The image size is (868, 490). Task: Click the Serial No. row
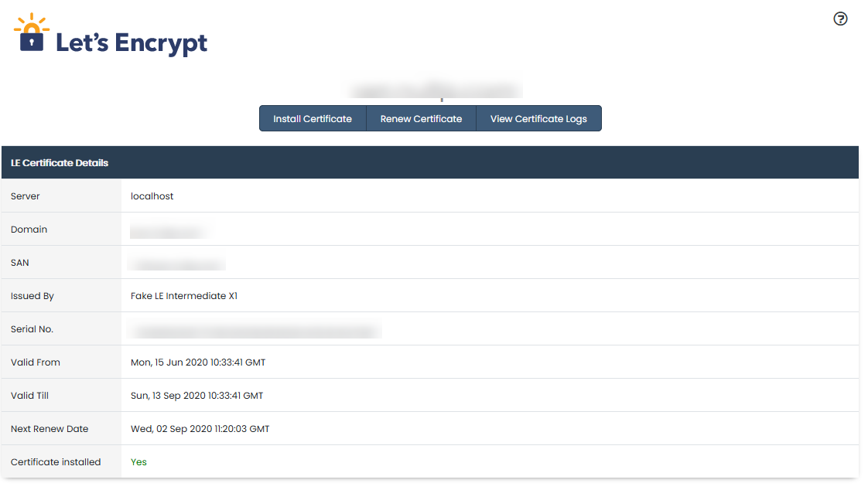click(x=255, y=328)
